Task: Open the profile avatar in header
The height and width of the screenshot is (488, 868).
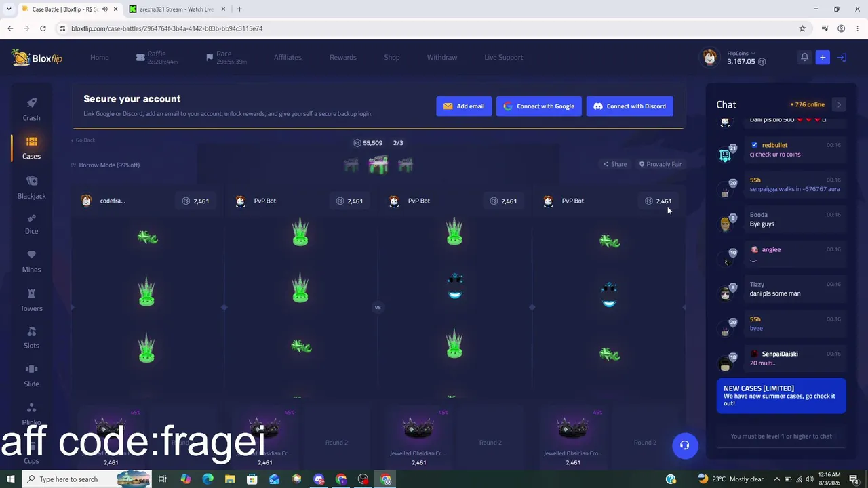Action: pyautogui.click(x=710, y=58)
